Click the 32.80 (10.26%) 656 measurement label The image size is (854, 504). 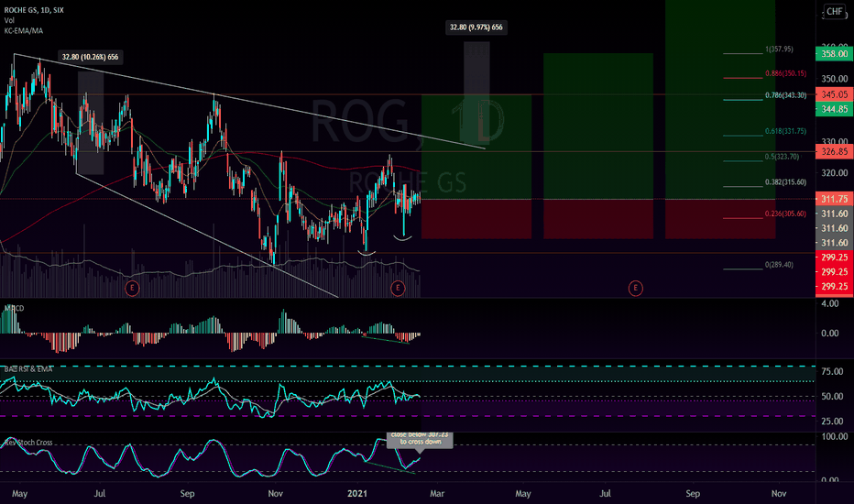pyautogui.click(x=90, y=57)
